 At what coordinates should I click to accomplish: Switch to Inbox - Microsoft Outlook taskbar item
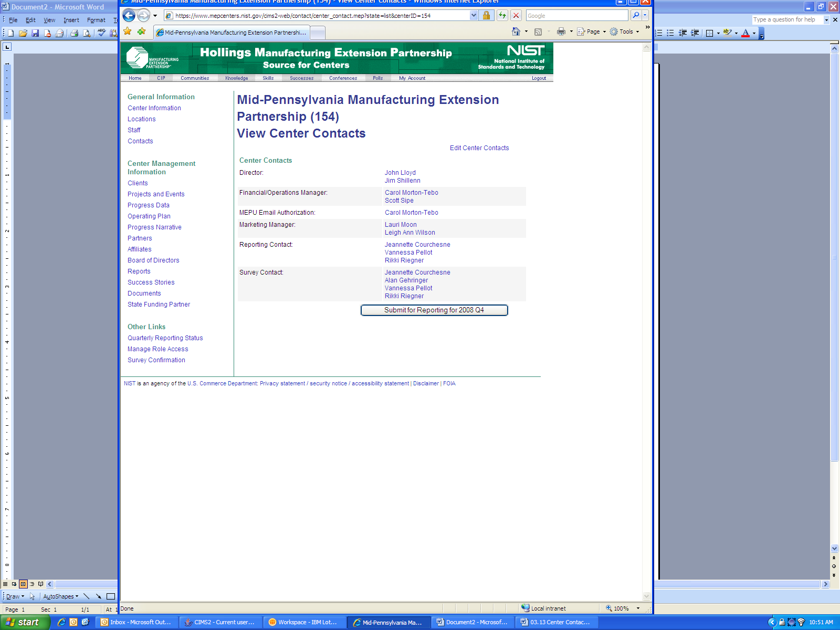(x=136, y=622)
